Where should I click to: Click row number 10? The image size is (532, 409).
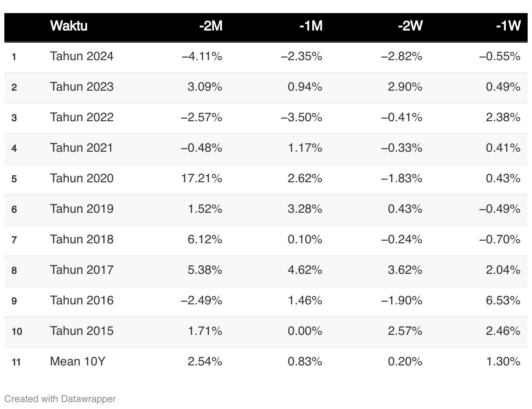tap(17, 331)
